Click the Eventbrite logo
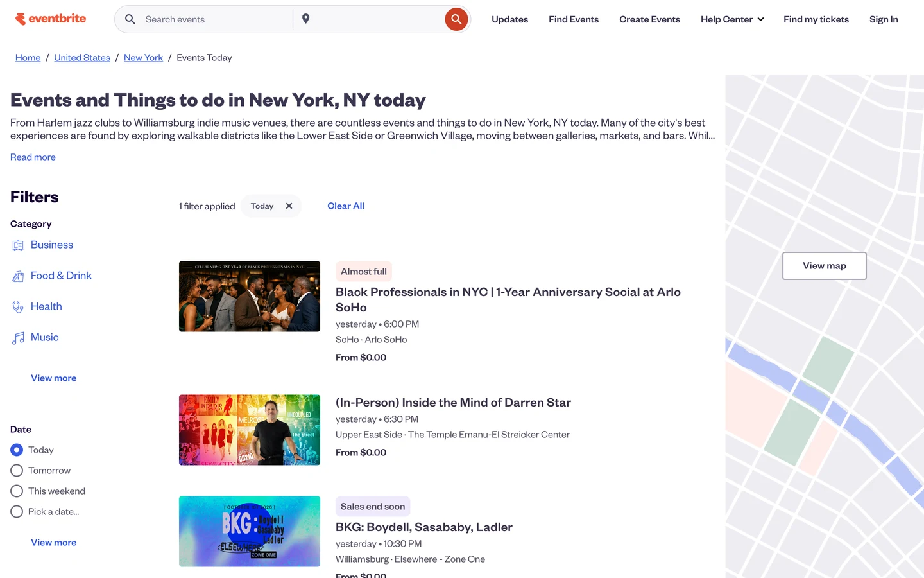 coord(51,19)
